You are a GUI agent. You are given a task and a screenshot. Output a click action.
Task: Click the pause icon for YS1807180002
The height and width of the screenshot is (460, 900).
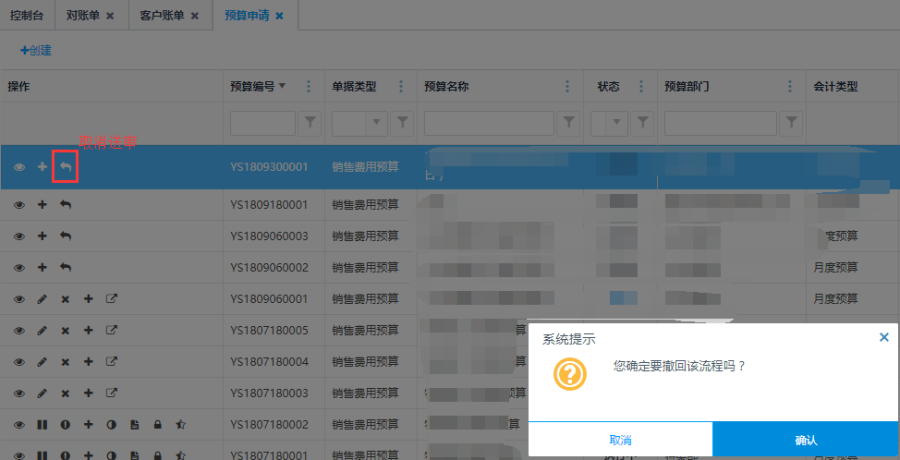[x=42, y=425]
